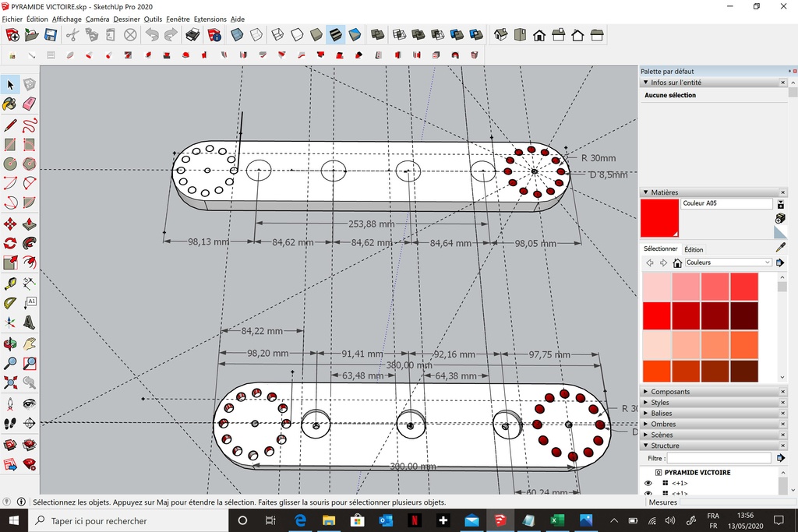This screenshot has height=532, width=798.
Task: Open the Extensions menu
Action: point(210,19)
